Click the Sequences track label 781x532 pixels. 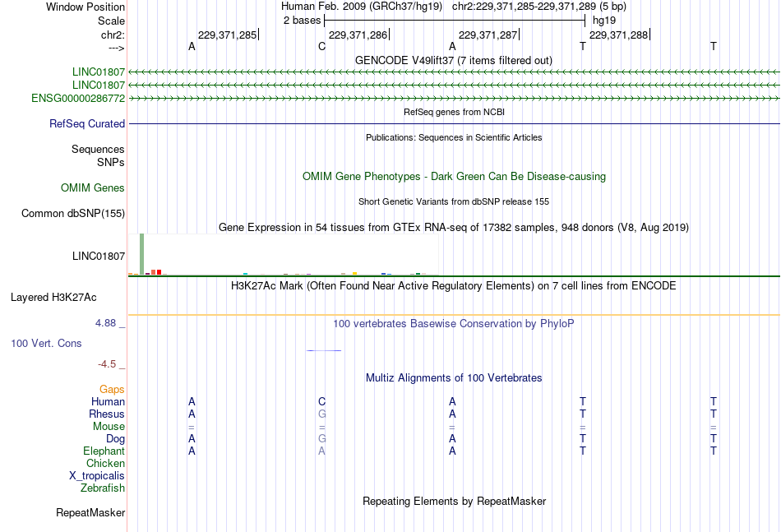click(x=98, y=149)
